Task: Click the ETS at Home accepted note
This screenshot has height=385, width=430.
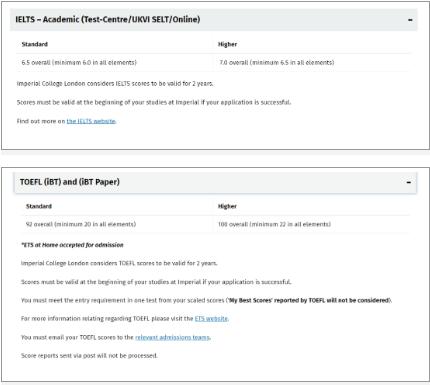Action: [x=72, y=245]
